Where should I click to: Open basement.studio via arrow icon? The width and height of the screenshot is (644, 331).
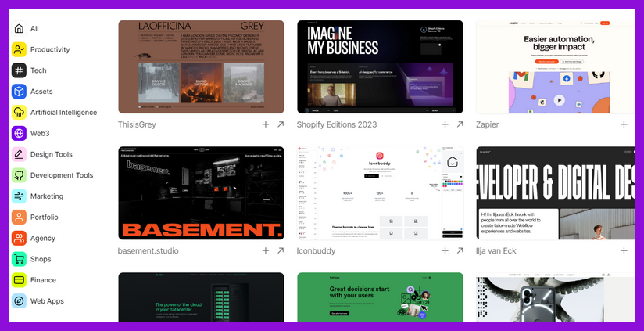click(281, 250)
